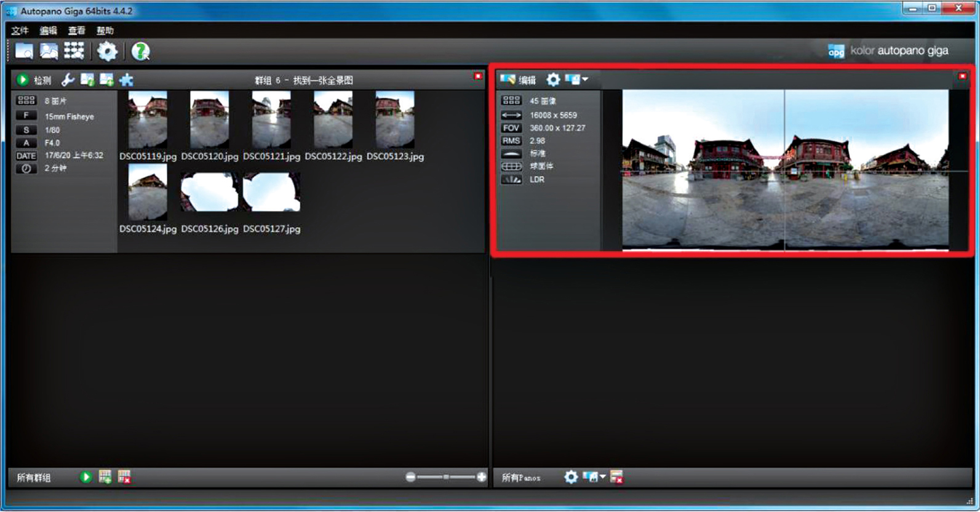Click the green 检测 detect play button
This screenshot has height=512, width=980.
coord(23,79)
